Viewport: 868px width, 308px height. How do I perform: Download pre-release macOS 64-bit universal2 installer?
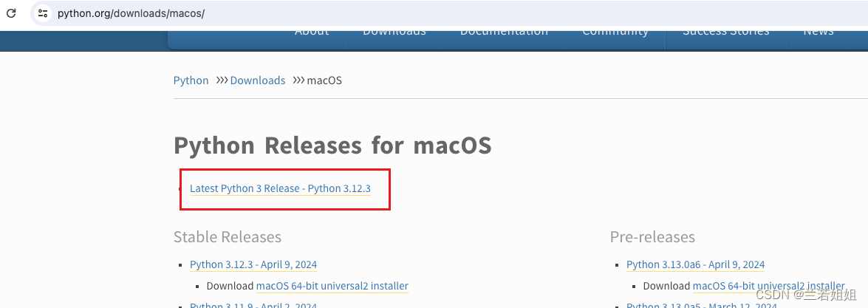[x=768, y=287]
